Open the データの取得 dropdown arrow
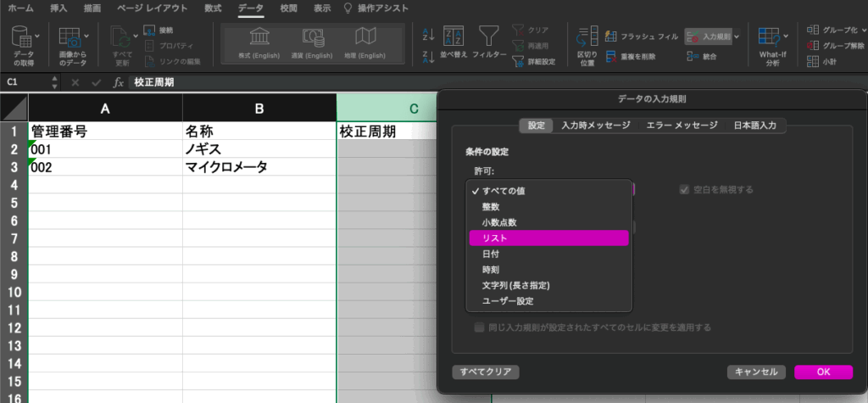The image size is (868, 403). click(37, 36)
